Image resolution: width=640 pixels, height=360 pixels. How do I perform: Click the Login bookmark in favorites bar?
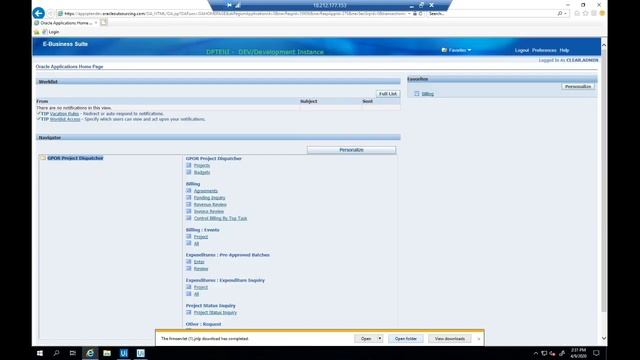tap(51, 32)
